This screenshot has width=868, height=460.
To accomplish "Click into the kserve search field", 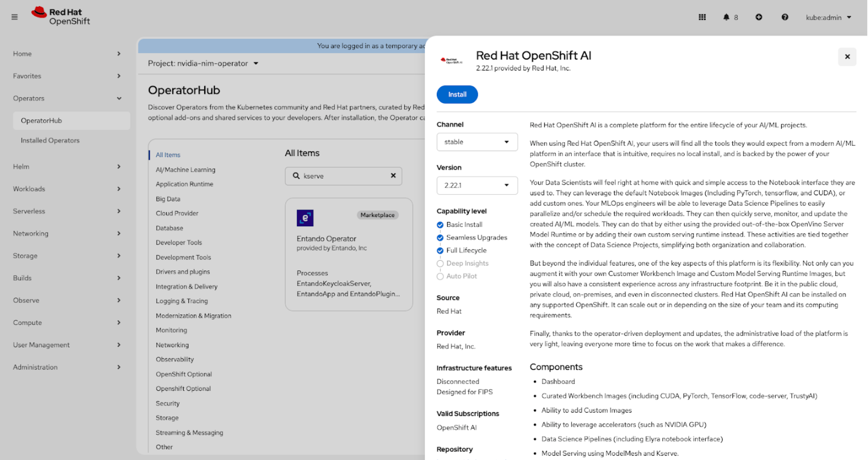I will [343, 176].
